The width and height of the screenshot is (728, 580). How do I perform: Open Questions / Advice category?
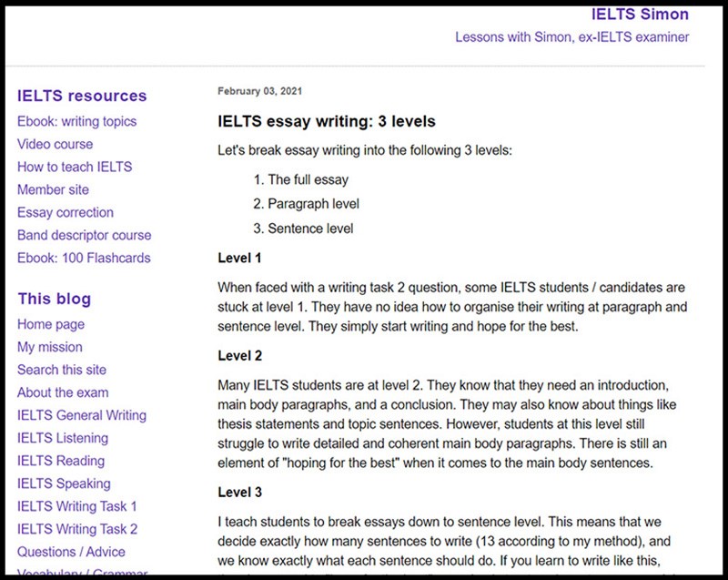[x=71, y=552]
